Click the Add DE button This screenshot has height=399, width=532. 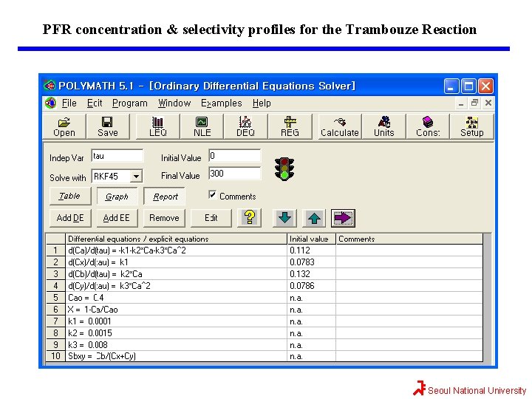(x=70, y=218)
